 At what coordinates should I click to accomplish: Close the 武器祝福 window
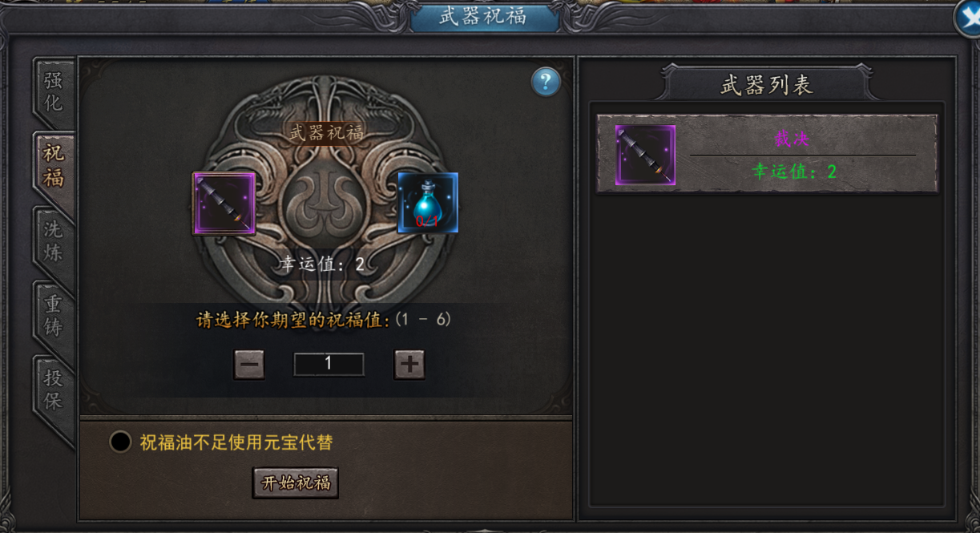pos(968,19)
